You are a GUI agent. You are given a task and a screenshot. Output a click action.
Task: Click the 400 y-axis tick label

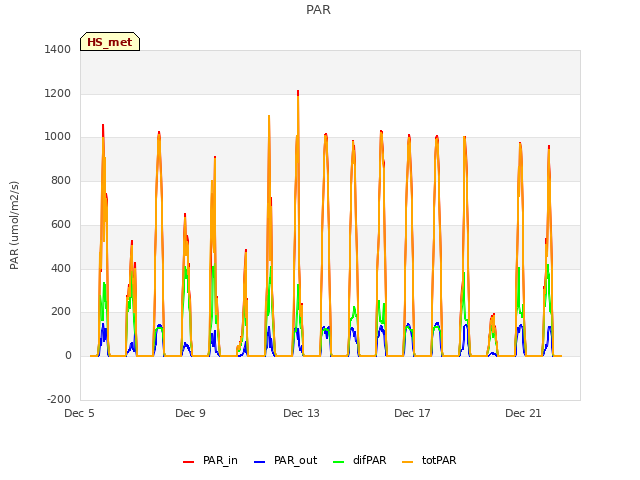(x=61, y=269)
